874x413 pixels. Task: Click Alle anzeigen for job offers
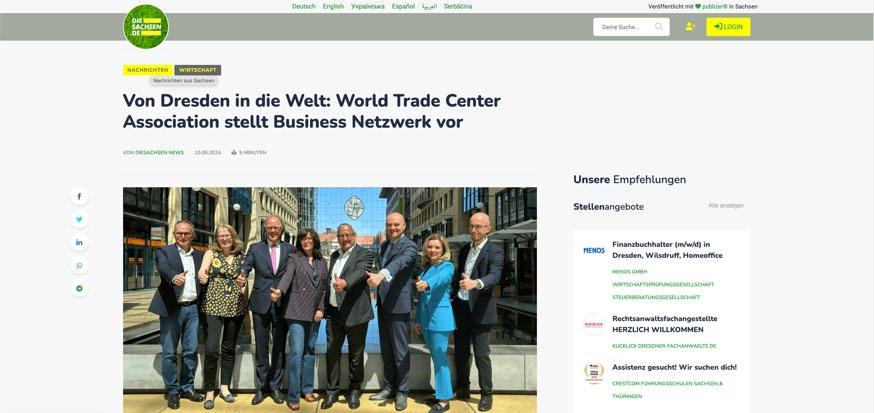tap(726, 206)
